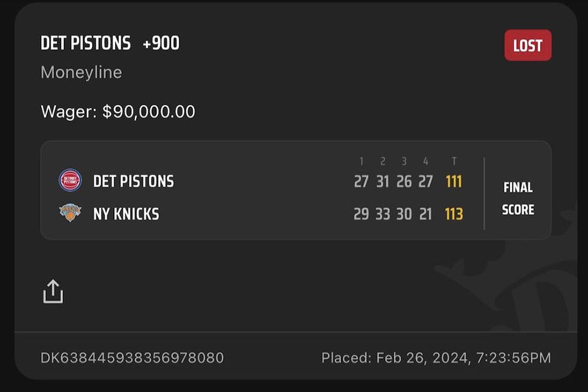Image resolution: width=588 pixels, height=392 pixels.
Task: Click Knicks final total of 113
Action: [x=454, y=214]
